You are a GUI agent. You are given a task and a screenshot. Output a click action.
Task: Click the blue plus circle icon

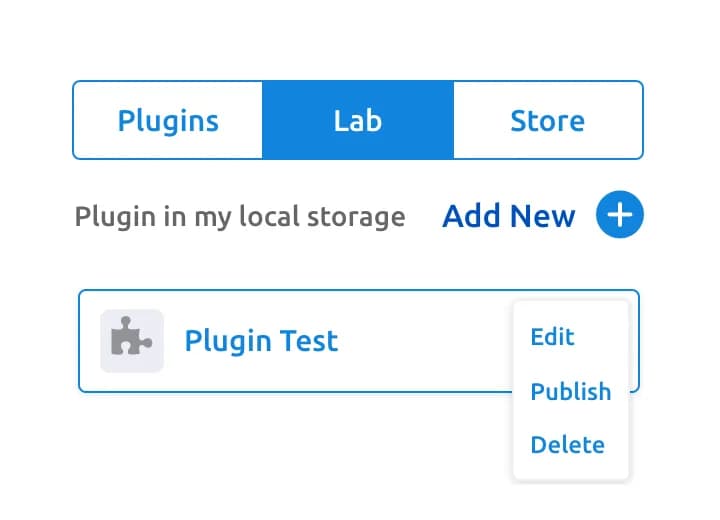(x=619, y=215)
